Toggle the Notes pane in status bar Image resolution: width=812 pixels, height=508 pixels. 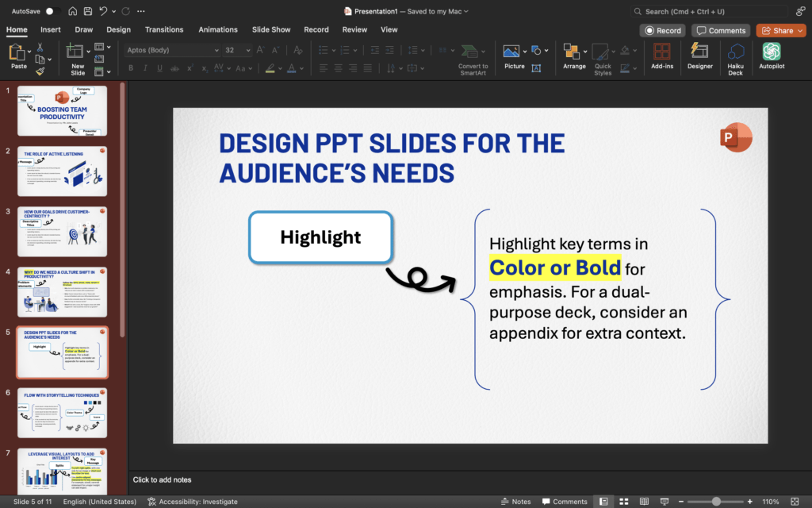tap(516, 502)
